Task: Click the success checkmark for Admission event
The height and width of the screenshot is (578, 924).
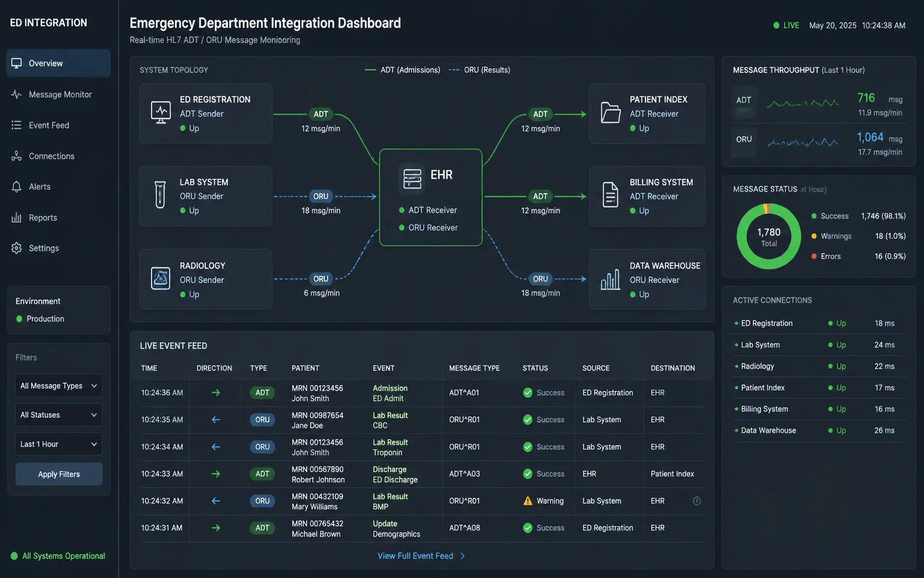Action: (528, 393)
